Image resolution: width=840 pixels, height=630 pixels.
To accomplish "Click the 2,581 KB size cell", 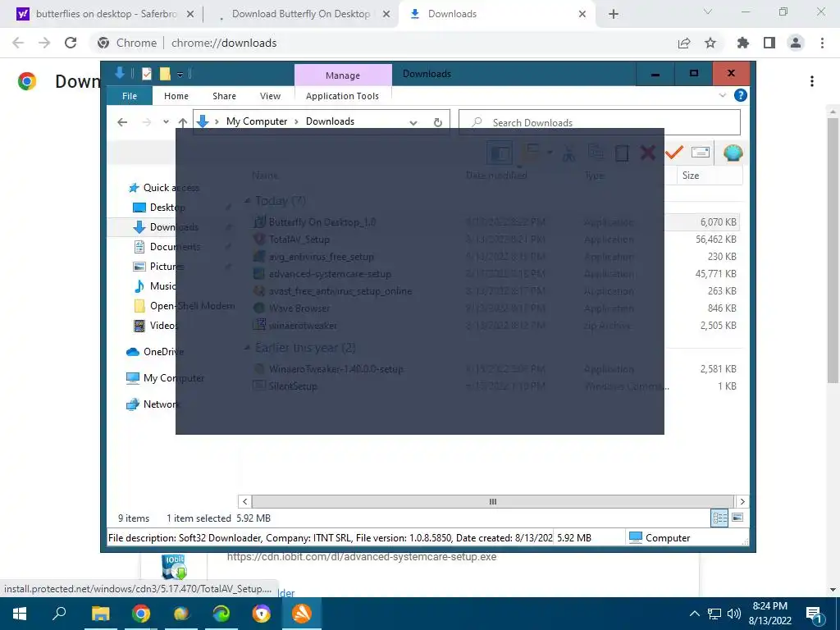I will [x=718, y=368].
